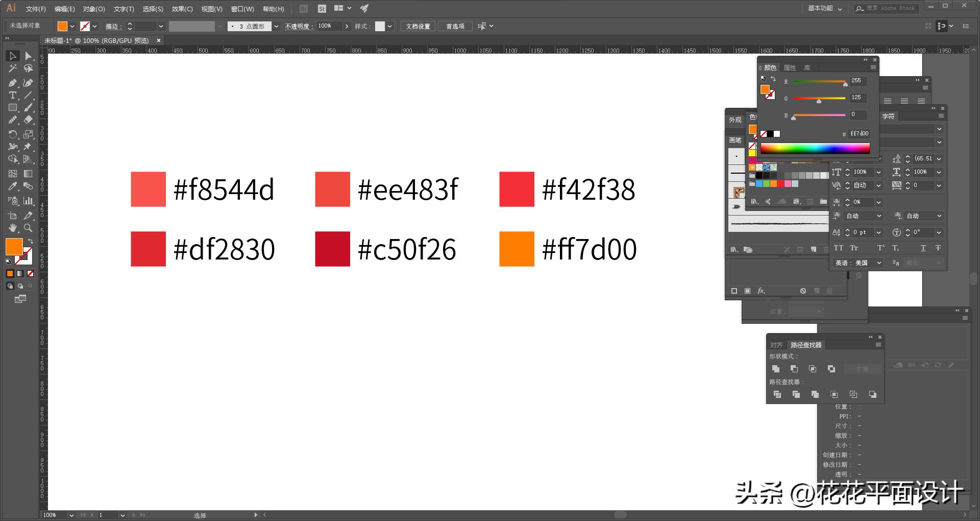Select the Pen tool in the toolbox

[x=12, y=83]
